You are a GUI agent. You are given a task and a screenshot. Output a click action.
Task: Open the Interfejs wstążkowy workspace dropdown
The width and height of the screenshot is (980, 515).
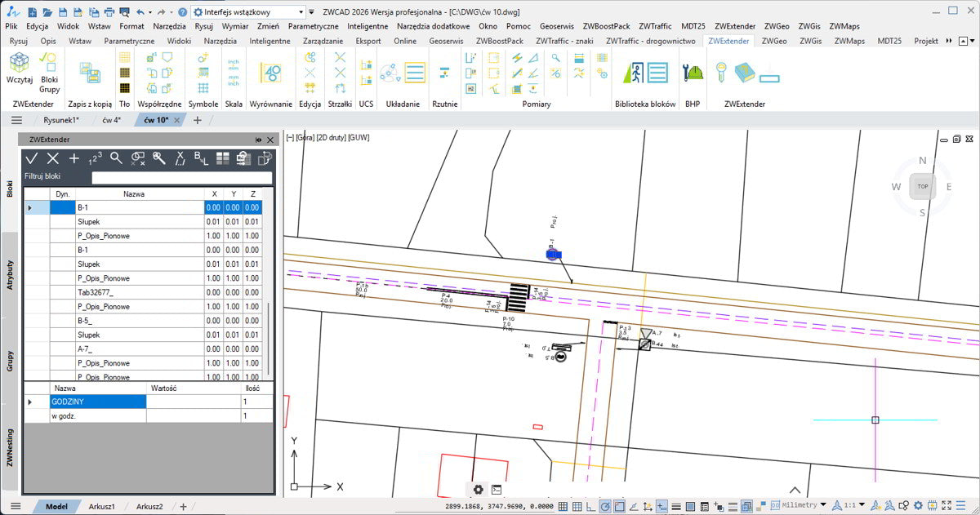pos(248,12)
